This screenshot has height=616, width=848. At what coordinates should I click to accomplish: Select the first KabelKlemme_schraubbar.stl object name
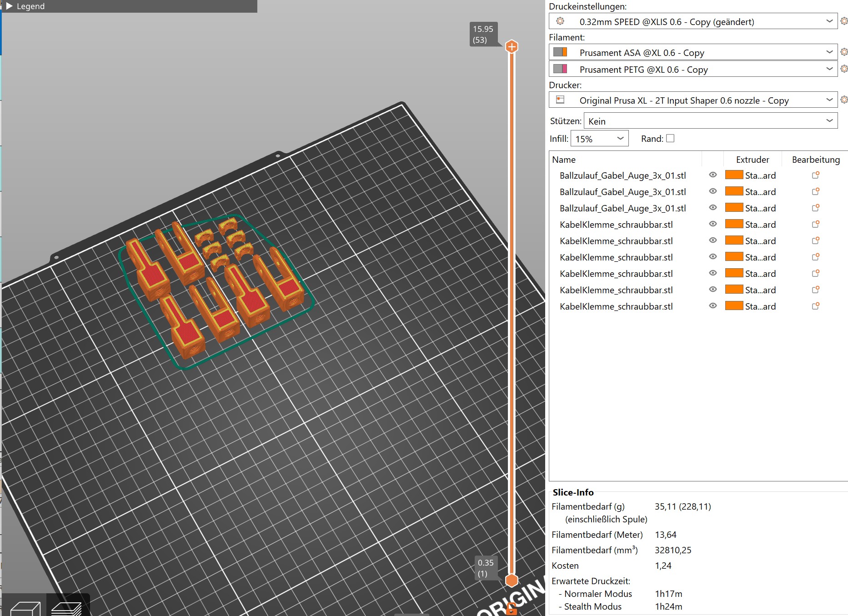[x=616, y=225]
